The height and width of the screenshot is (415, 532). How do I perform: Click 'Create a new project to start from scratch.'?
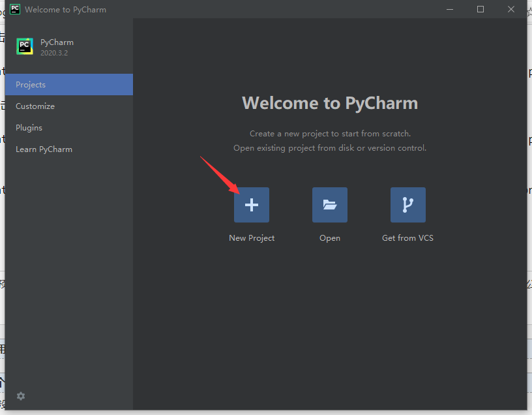click(x=330, y=134)
